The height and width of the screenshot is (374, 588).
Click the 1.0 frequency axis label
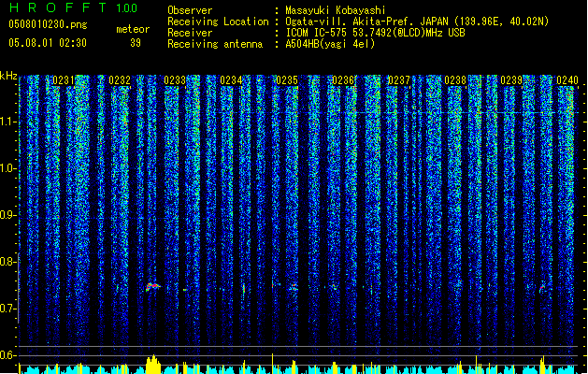click(8, 168)
